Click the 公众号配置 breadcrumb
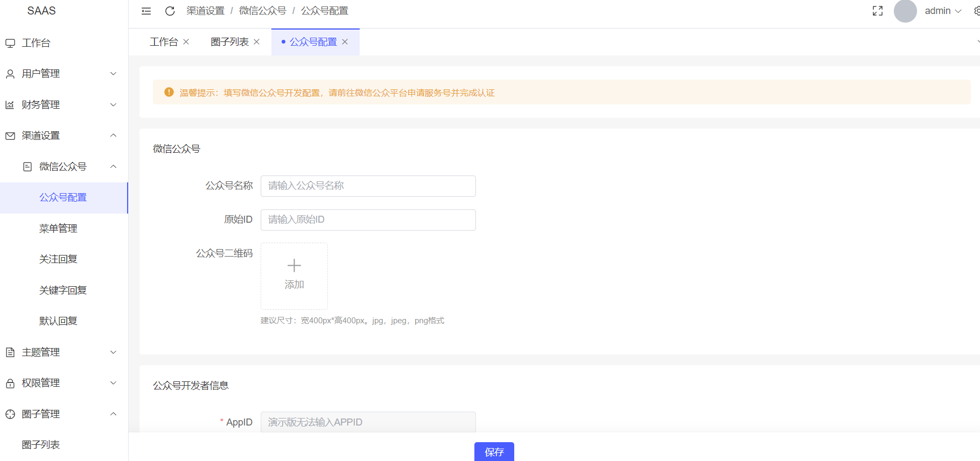The width and height of the screenshot is (980, 461). click(x=324, y=11)
